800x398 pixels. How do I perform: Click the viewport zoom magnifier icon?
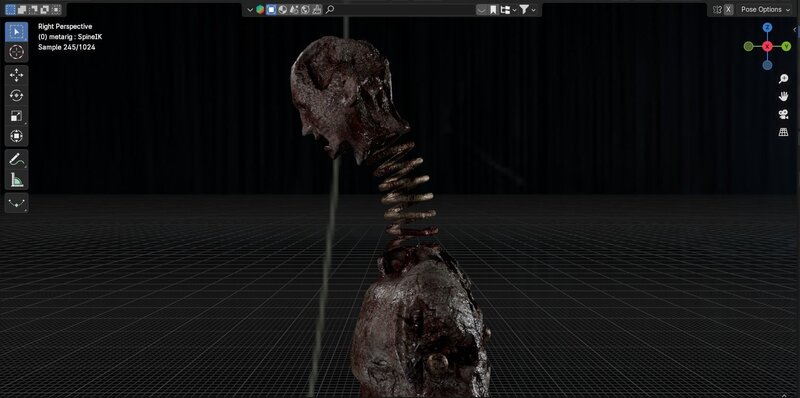coord(784,79)
